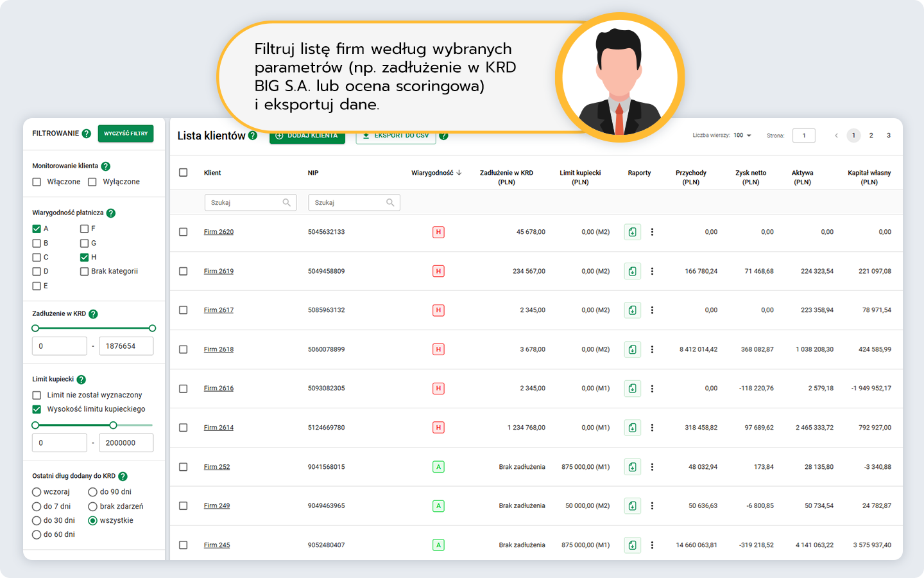Click right handle of Limit kupiecki slider

[113, 425]
